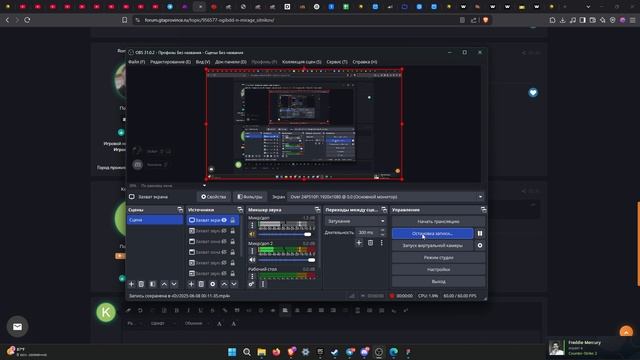640x360 pixels.
Task: Enable Режим студии button
Action: point(438,258)
